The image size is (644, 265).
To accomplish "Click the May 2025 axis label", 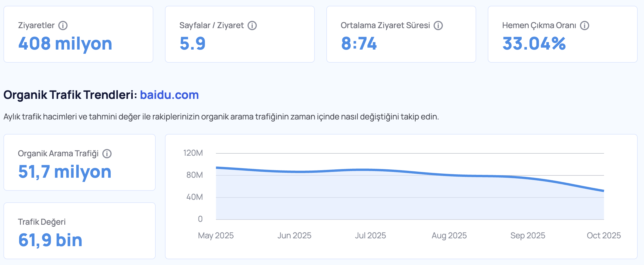I will click(x=216, y=235).
